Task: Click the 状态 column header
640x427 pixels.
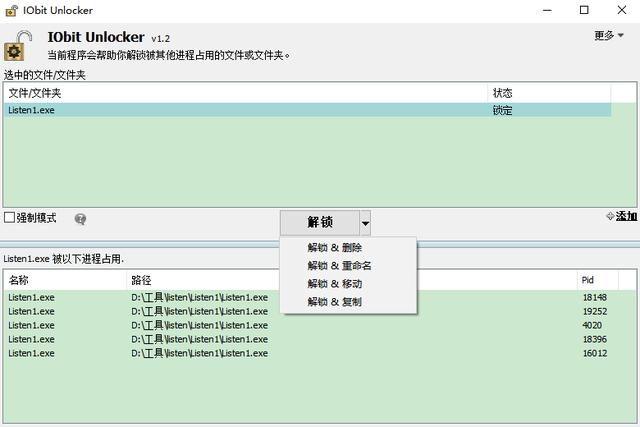Action: [x=549, y=93]
